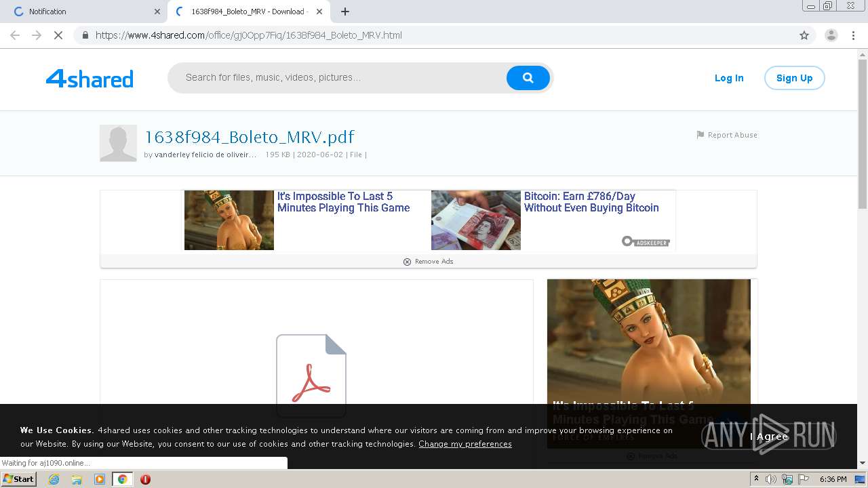Viewport: 868px width, 488px height.
Task: Go forward in browser history
Action: 37,35
